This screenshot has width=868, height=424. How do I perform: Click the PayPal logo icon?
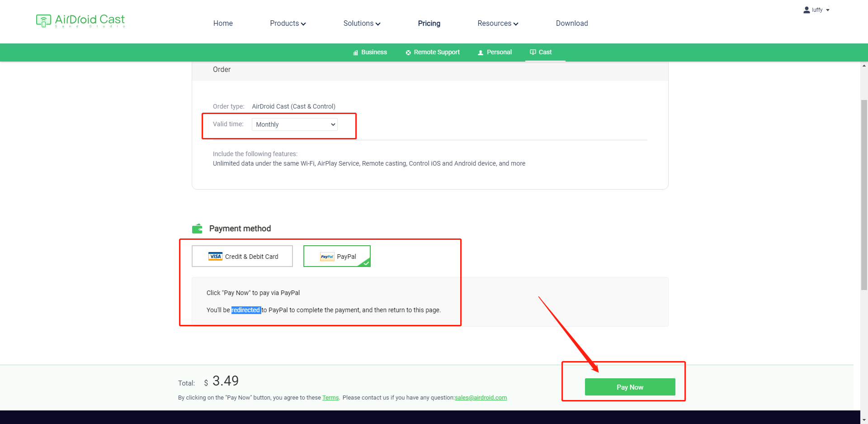pyautogui.click(x=327, y=257)
